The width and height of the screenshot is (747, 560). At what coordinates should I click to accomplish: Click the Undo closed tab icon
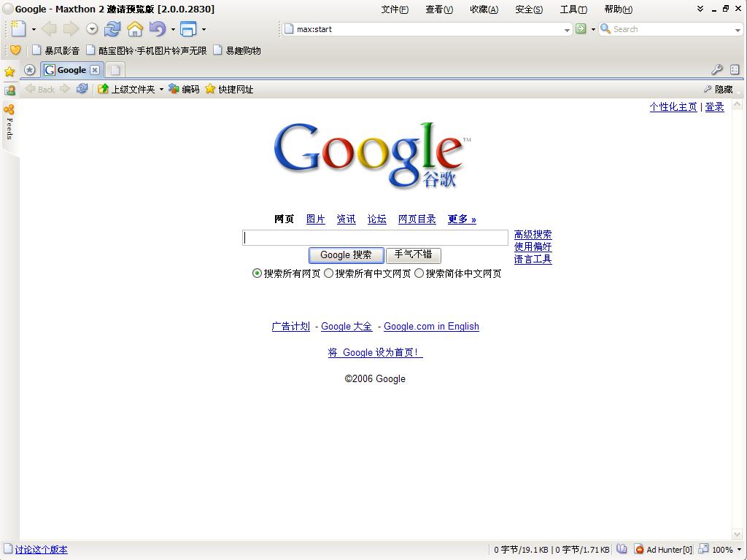pyautogui.click(x=158, y=29)
